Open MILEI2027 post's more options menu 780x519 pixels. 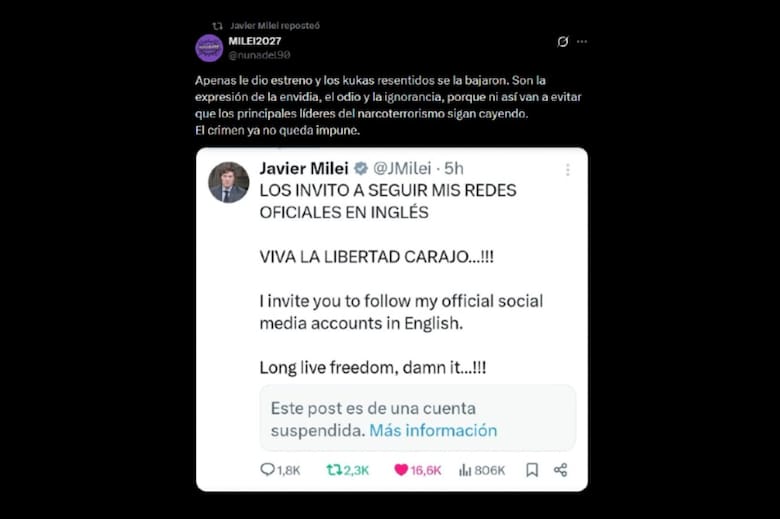pyautogui.click(x=582, y=42)
